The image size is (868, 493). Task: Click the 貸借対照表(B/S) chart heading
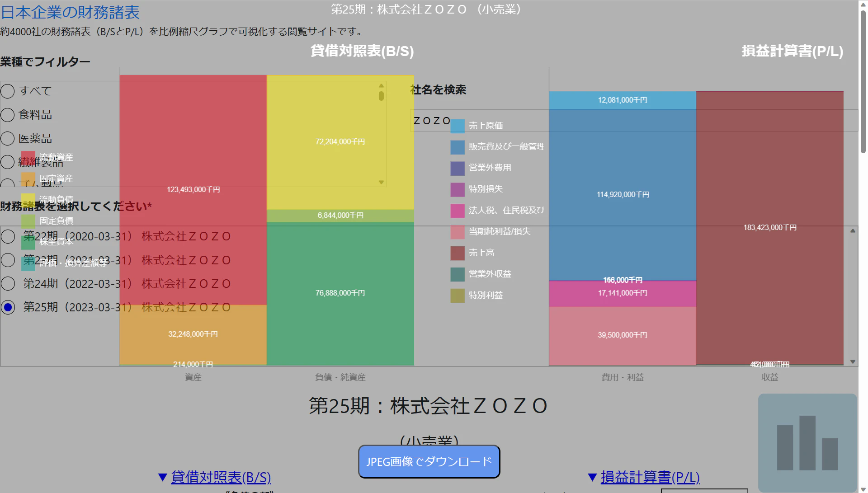coord(362,51)
